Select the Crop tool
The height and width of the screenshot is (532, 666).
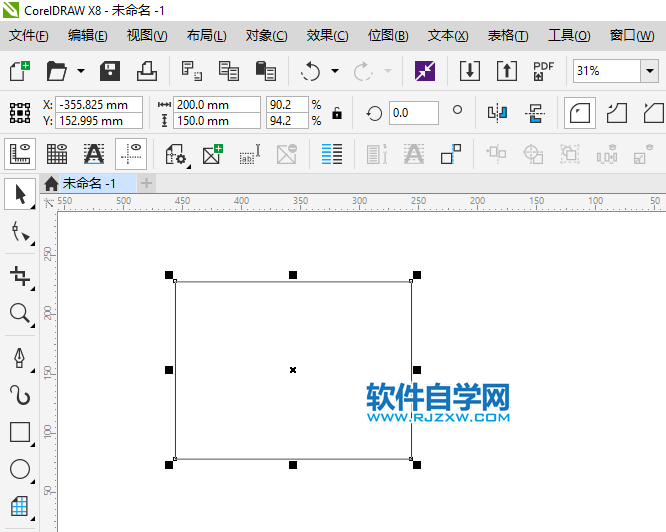[20, 277]
